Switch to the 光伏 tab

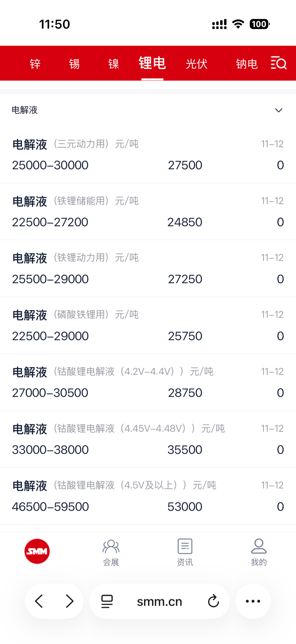pos(197,64)
